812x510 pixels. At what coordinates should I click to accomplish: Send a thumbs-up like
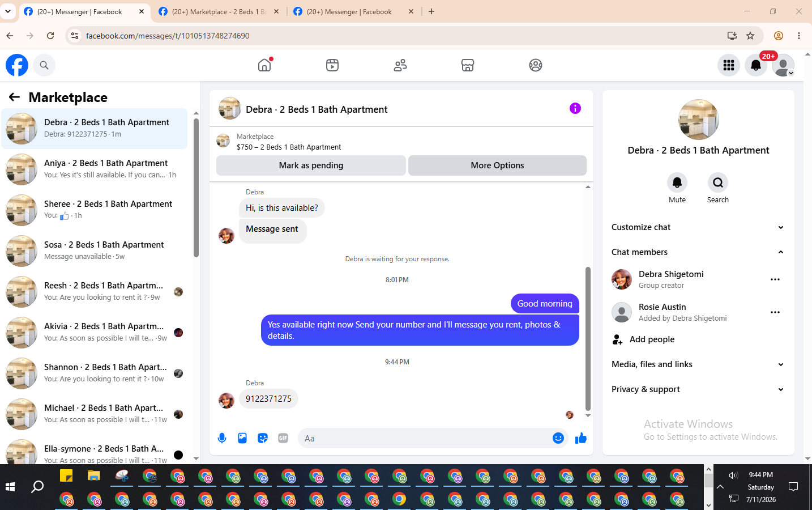point(581,438)
